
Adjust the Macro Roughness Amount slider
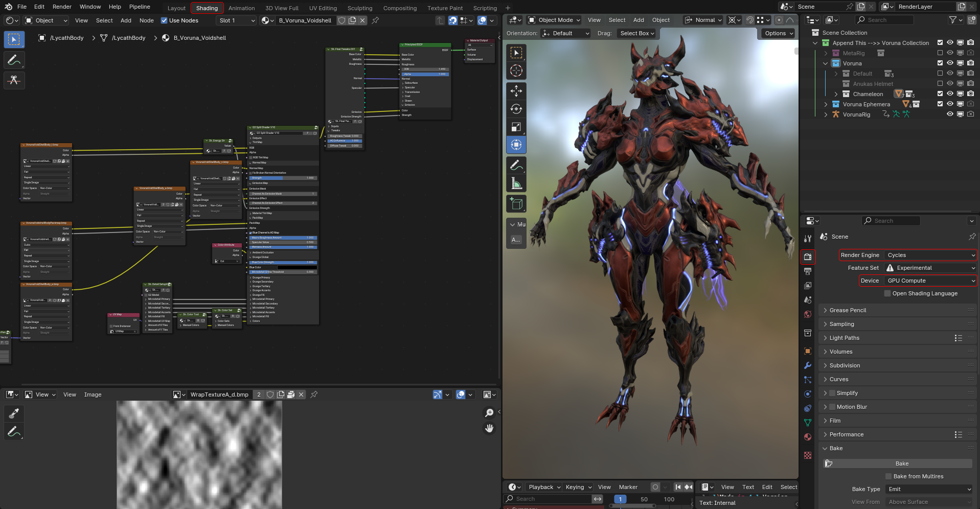click(283, 238)
